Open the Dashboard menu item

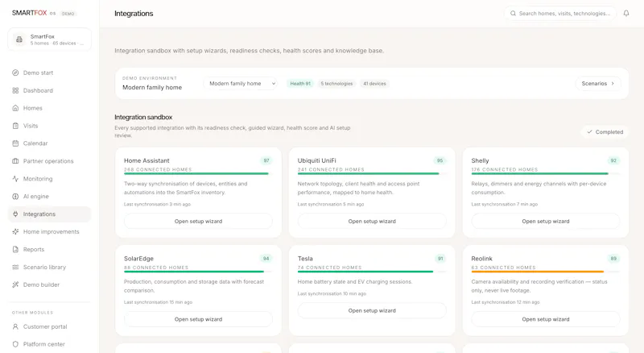(49, 90)
